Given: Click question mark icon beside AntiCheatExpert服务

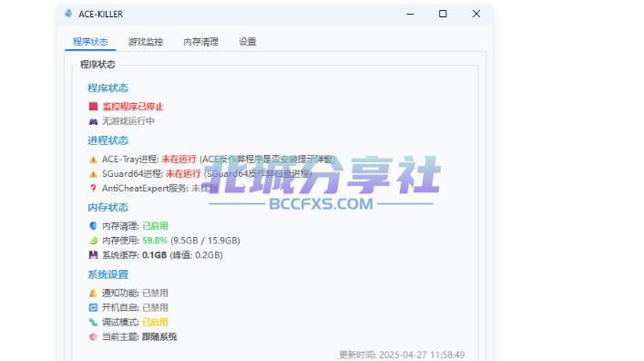Looking at the screenshot, I should (93, 189).
